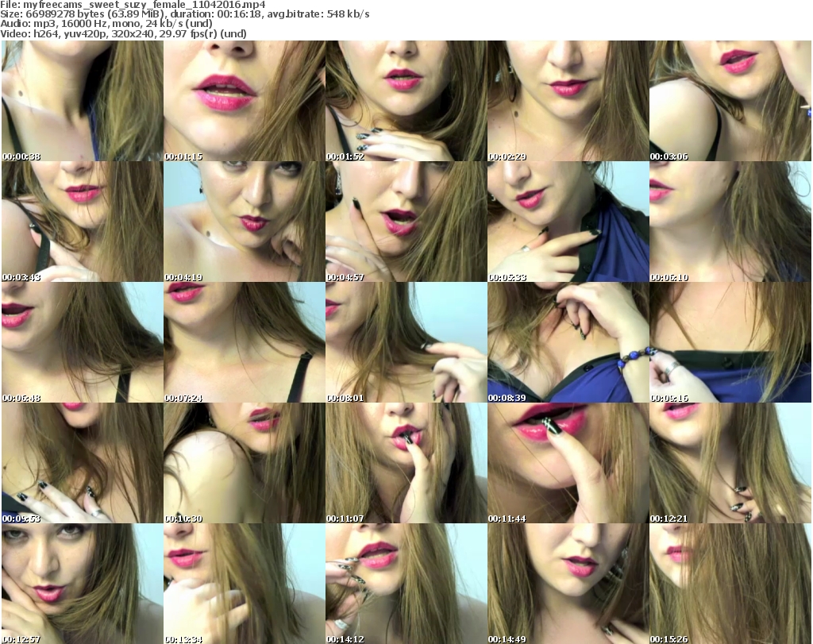This screenshot has width=813, height=644.
Task: Click the thumbnail timestamped 00:00:38
Action: 83,101
